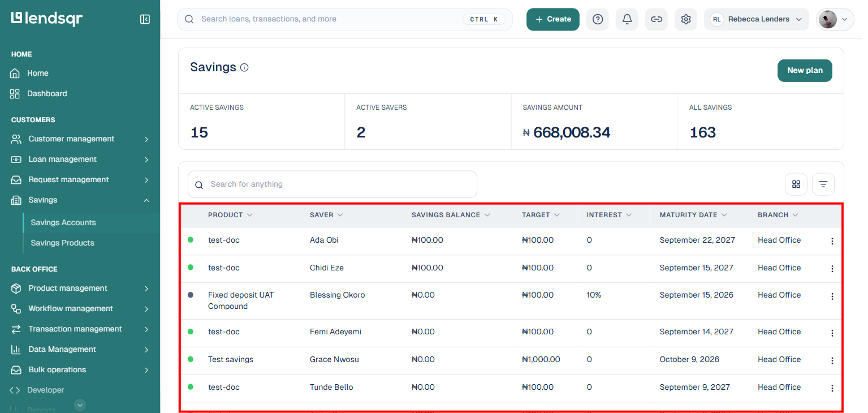868x413 pixels.
Task: Open the help question mark icon
Action: [x=598, y=19]
